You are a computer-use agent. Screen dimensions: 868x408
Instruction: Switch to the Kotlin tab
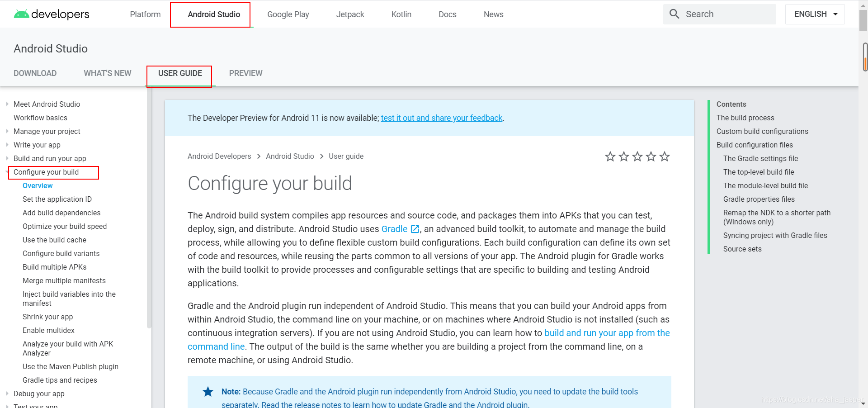click(x=401, y=14)
